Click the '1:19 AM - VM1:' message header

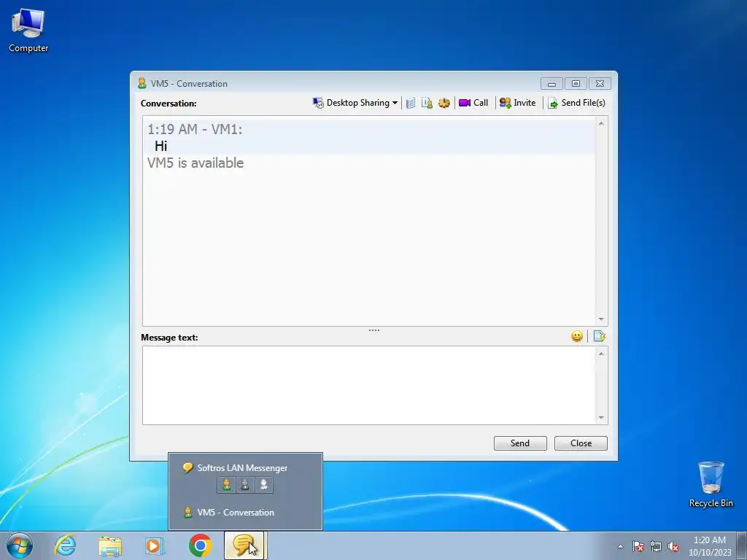(195, 129)
